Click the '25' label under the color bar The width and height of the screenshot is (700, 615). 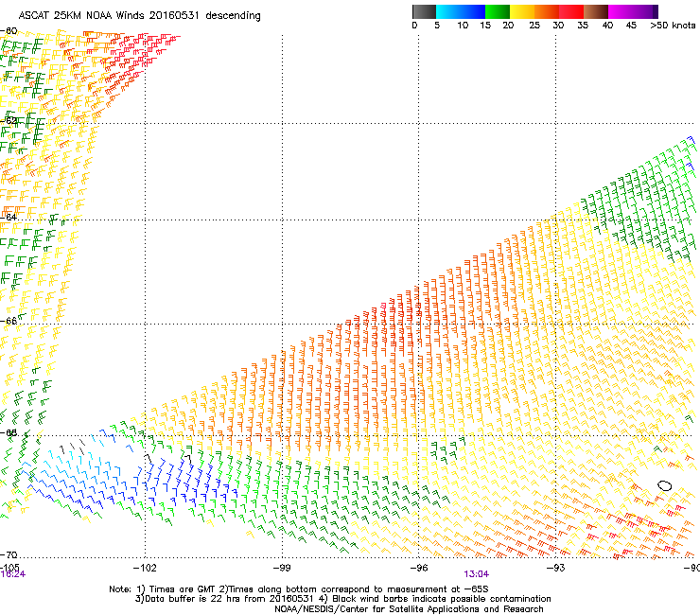534,26
